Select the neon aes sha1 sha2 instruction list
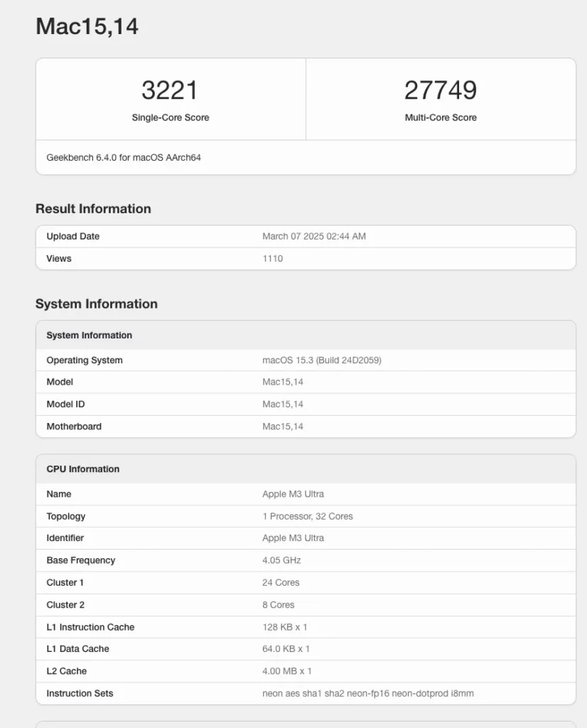The width and height of the screenshot is (587, 728). pos(368,694)
